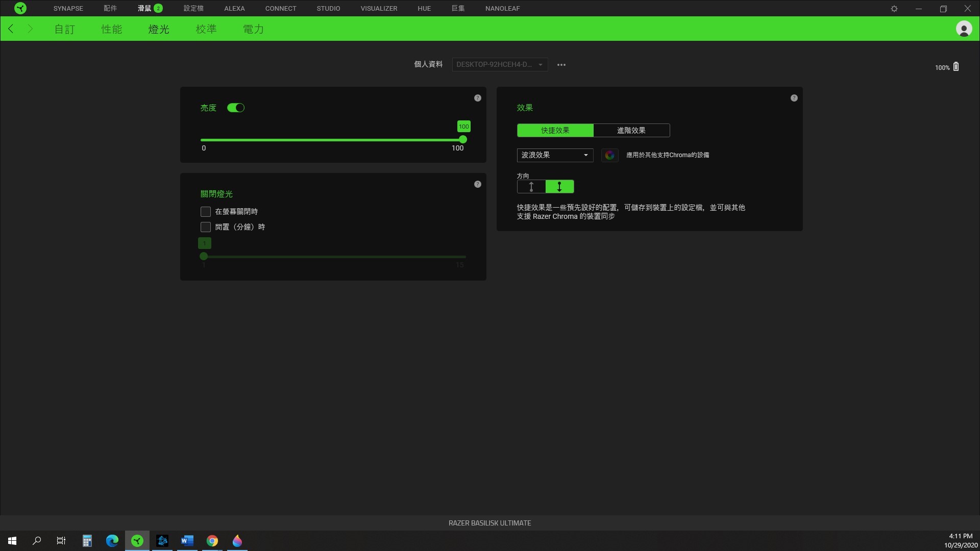980x551 pixels.
Task: Click Razer Synapse taskbar icon
Action: pos(137,540)
